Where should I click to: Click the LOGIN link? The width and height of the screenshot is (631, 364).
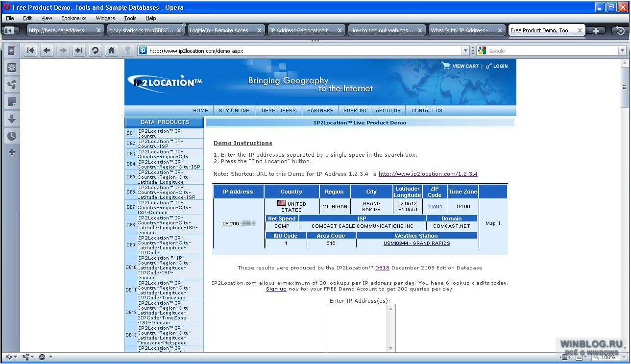pyautogui.click(x=500, y=66)
